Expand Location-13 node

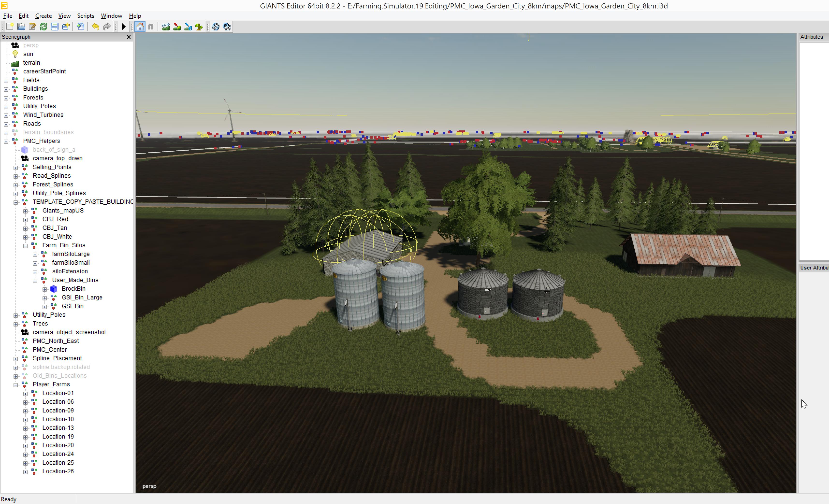26,428
